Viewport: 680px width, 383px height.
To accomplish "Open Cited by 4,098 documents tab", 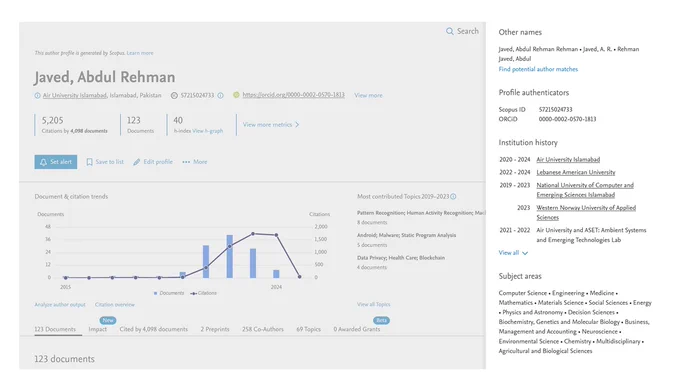I will click(154, 329).
